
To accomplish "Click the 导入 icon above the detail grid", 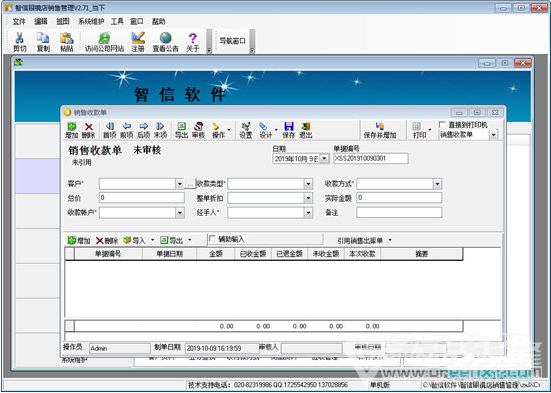I will click(x=127, y=240).
